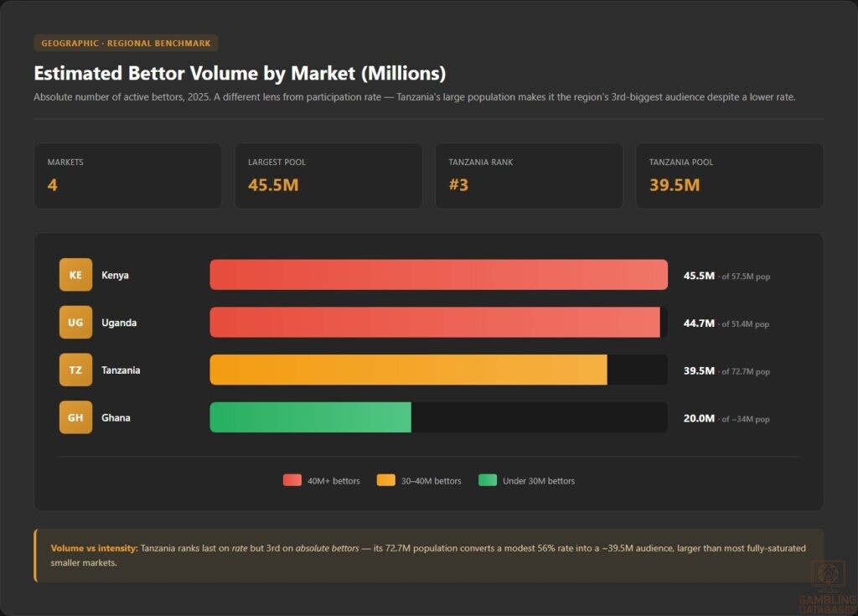
Task: Click the 20.0M value for Ghana
Action: [x=699, y=418]
